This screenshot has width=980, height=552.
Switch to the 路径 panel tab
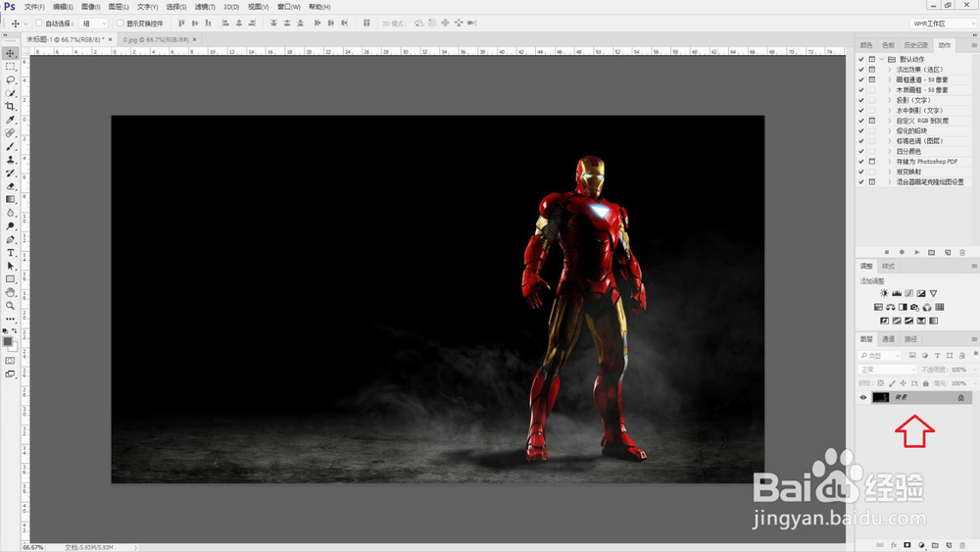[x=910, y=339]
